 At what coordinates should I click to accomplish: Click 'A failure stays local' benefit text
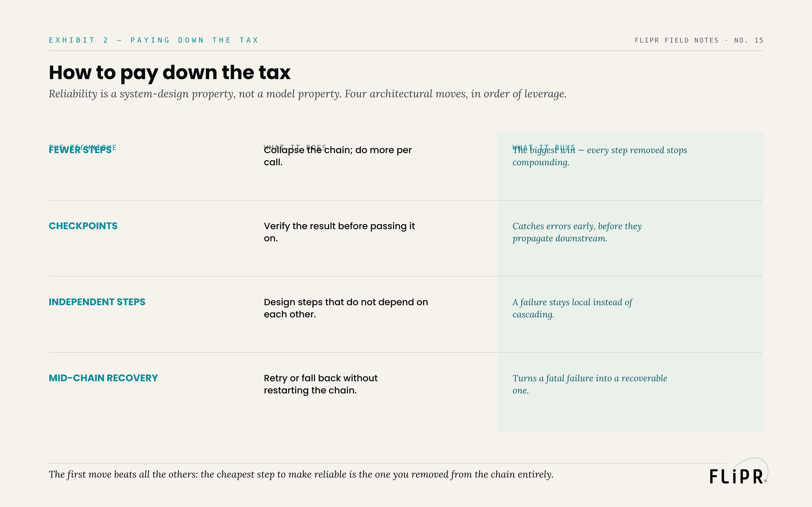572,308
